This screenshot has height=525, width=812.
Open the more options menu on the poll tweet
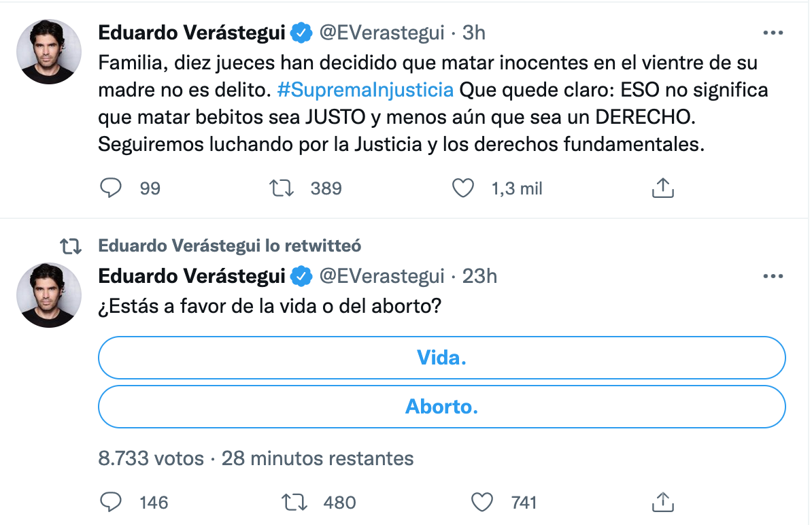coord(773,275)
